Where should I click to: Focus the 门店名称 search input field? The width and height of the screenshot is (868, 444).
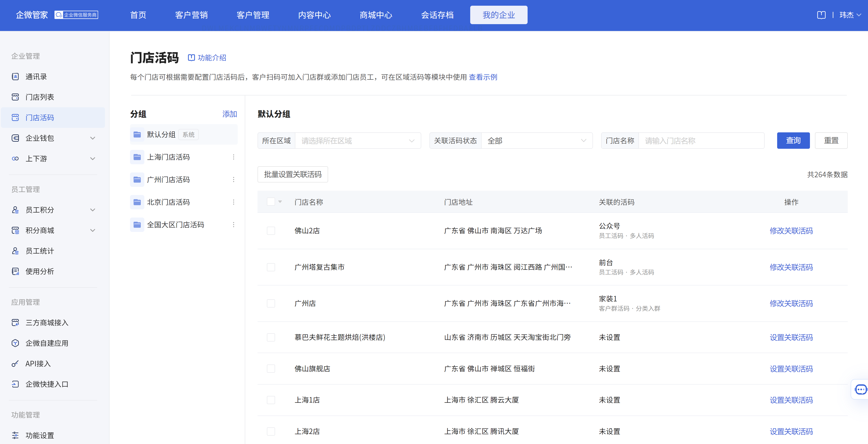click(701, 141)
